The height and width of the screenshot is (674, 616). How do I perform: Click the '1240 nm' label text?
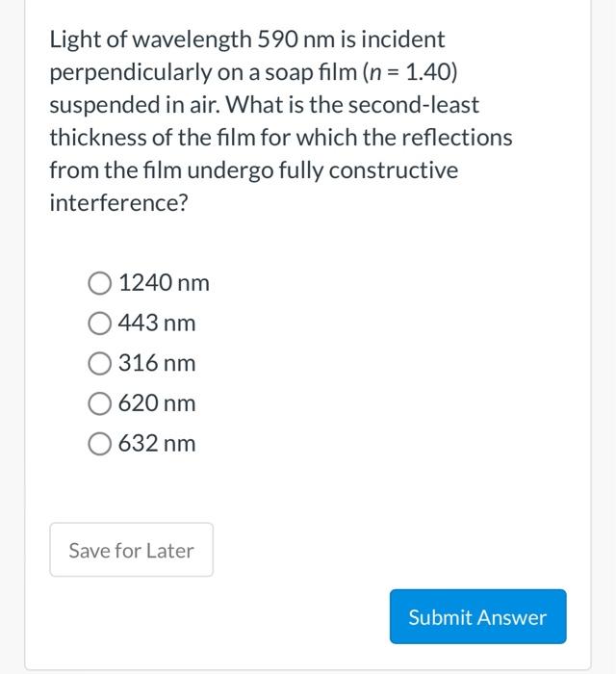coord(164,283)
